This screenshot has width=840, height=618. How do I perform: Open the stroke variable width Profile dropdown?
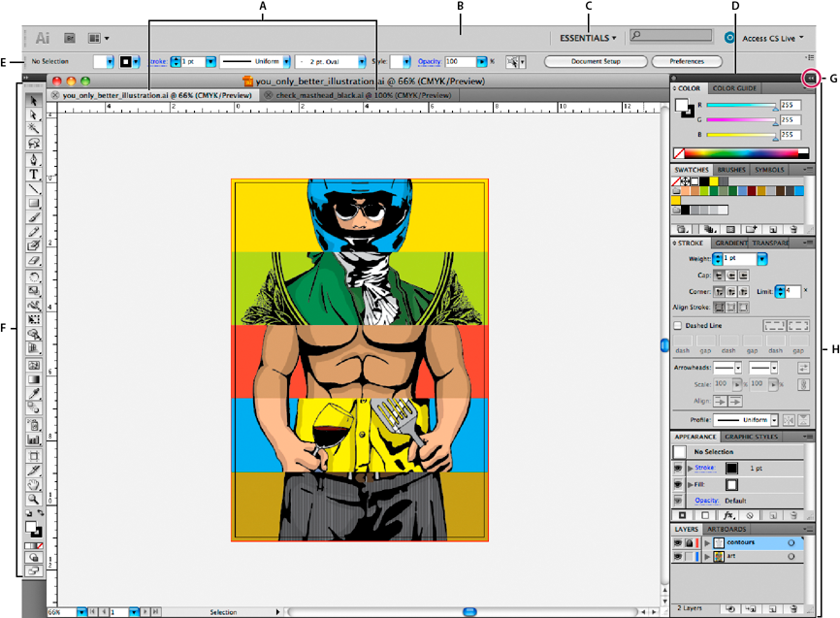(774, 420)
